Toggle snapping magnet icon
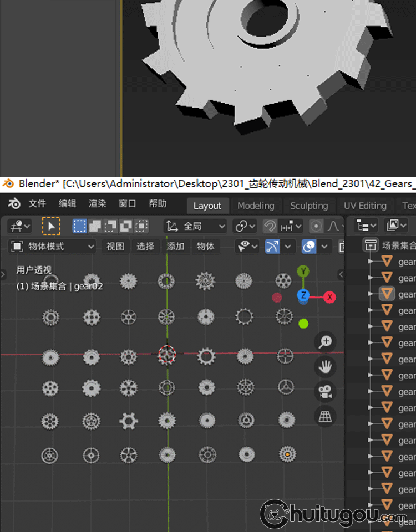The width and height of the screenshot is (416, 532). coord(270,226)
